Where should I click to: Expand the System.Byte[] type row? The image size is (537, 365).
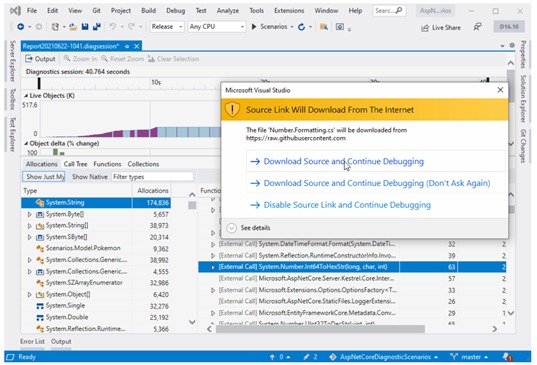(x=29, y=214)
